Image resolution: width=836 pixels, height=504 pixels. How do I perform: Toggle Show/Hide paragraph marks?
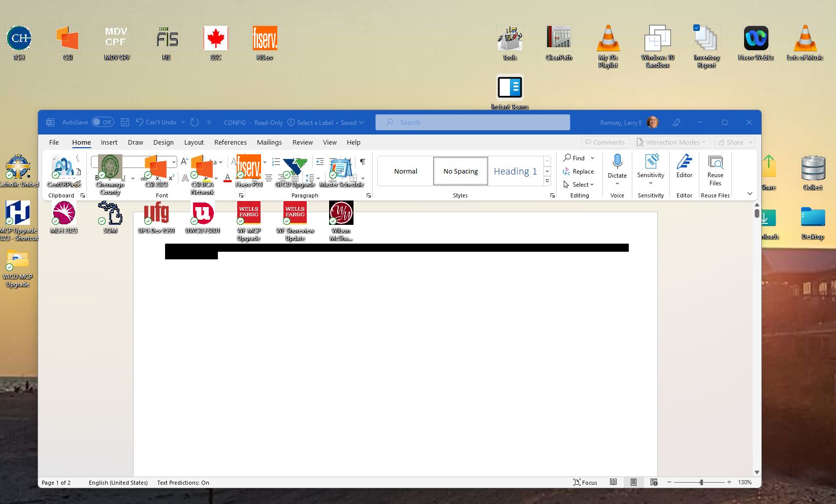tap(363, 162)
